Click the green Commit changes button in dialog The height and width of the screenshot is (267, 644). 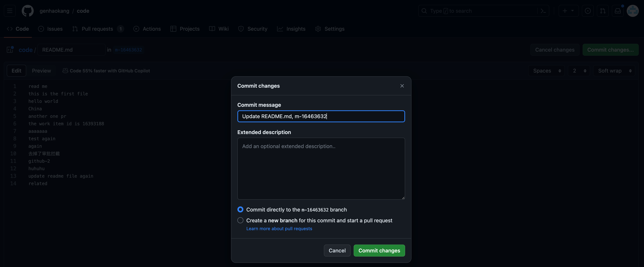[x=379, y=250]
